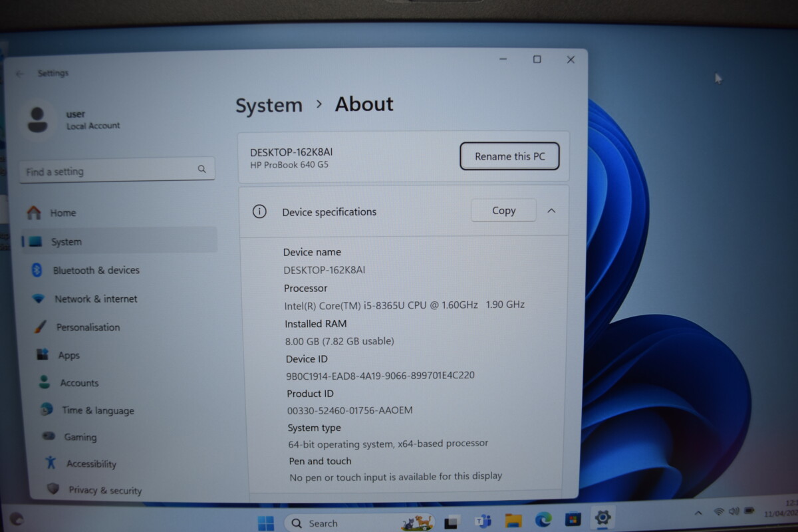Select the HP ProBook 640 G5 model text

click(289, 165)
